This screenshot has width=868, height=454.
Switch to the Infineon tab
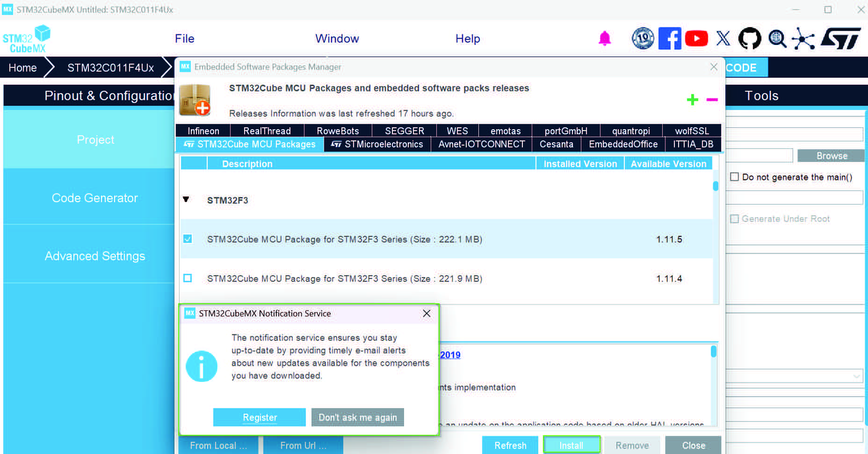203,131
